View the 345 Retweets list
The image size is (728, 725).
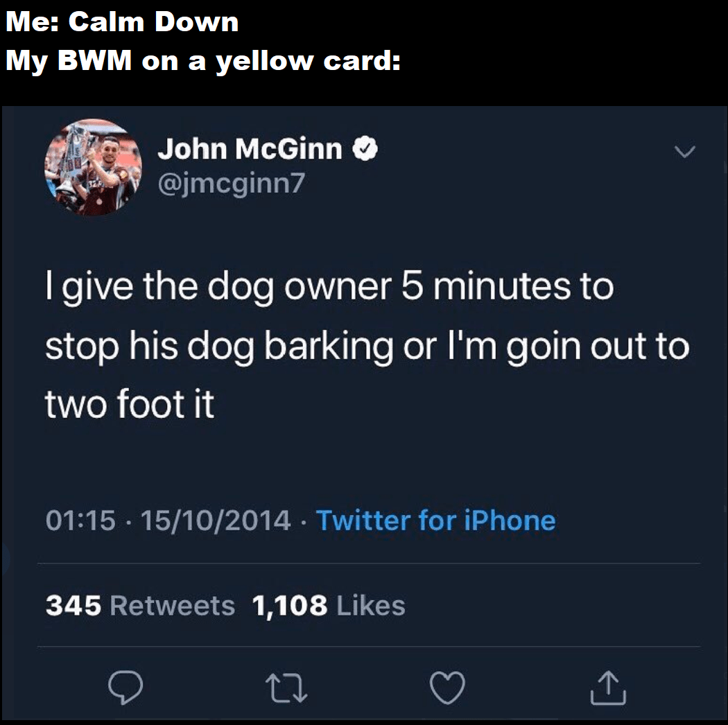tap(140, 606)
